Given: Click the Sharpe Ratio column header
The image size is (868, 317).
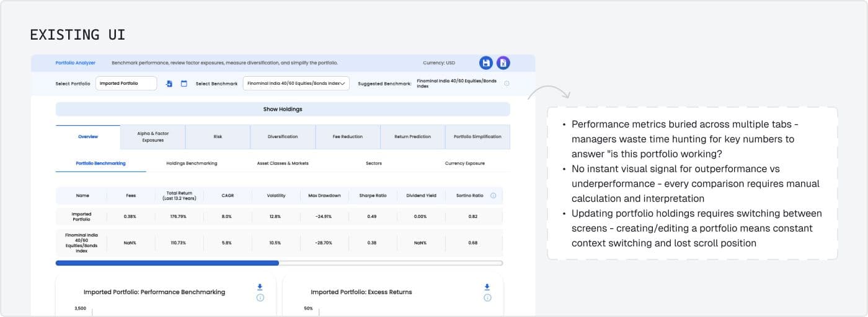Looking at the screenshot, I should pyautogui.click(x=373, y=196).
